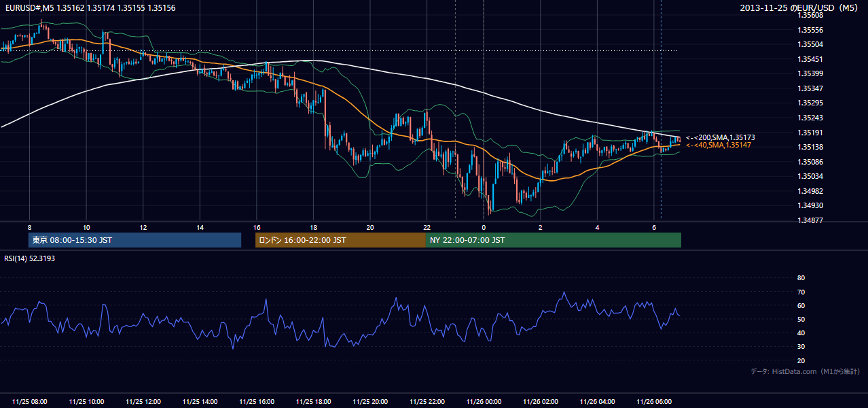The image size is (868, 408).
Task: Click the 11/25 20:00 time label
Action: pos(370,402)
